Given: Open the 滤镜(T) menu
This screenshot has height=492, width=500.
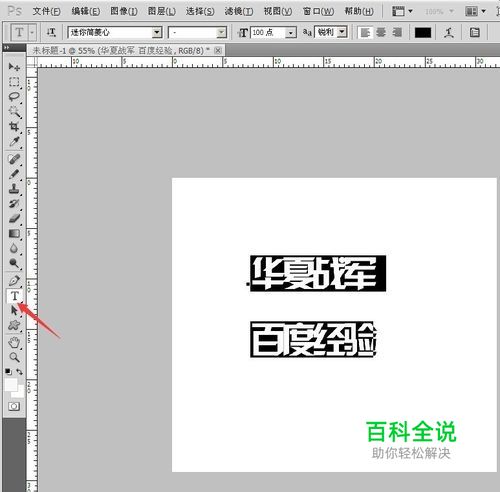Looking at the screenshot, I should point(239,11).
